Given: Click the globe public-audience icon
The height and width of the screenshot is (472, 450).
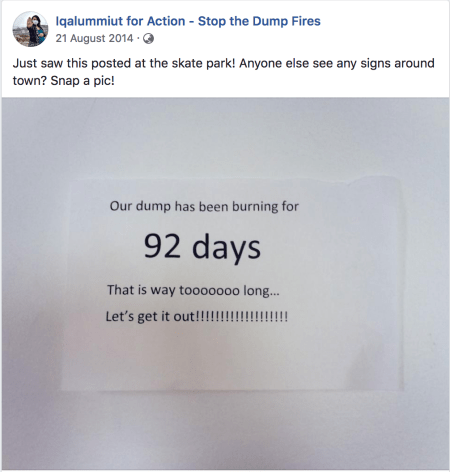Looking at the screenshot, I should pyautogui.click(x=148, y=39).
